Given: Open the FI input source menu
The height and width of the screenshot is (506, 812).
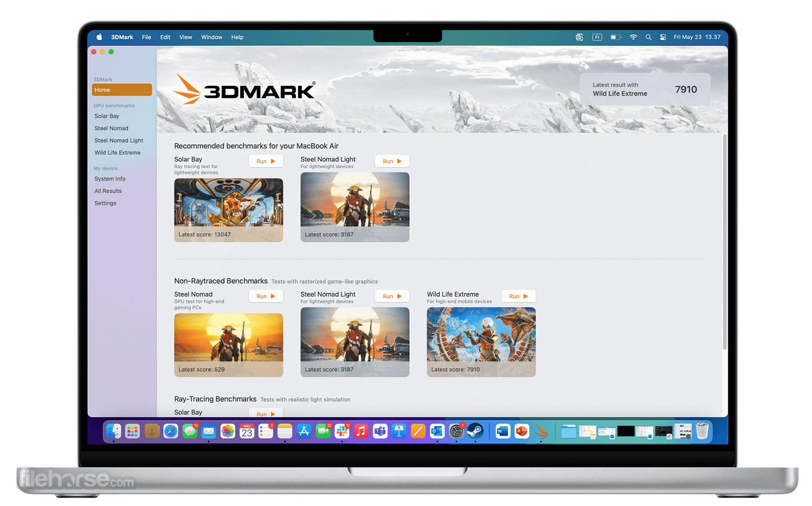Looking at the screenshot, I should (x=597, y=37).
